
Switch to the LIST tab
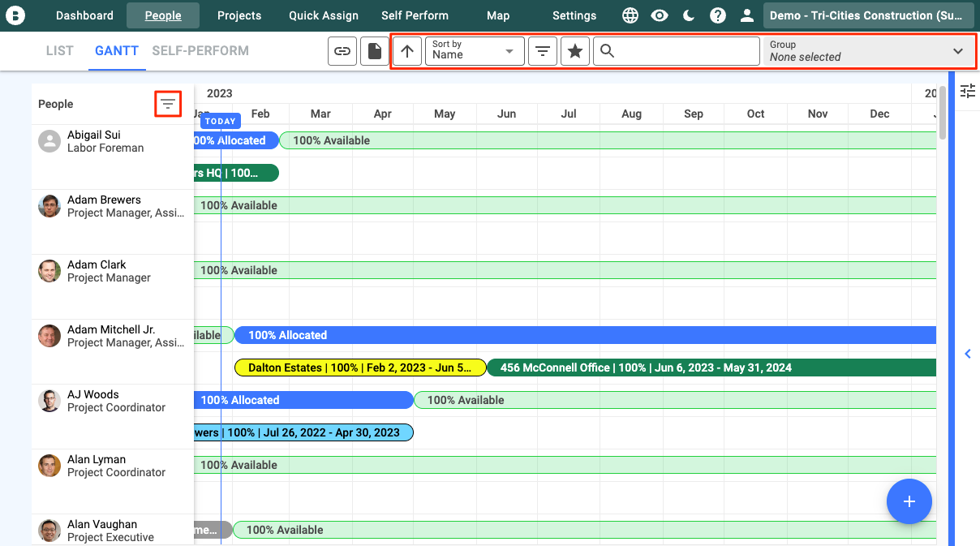(x=60, y=50)
